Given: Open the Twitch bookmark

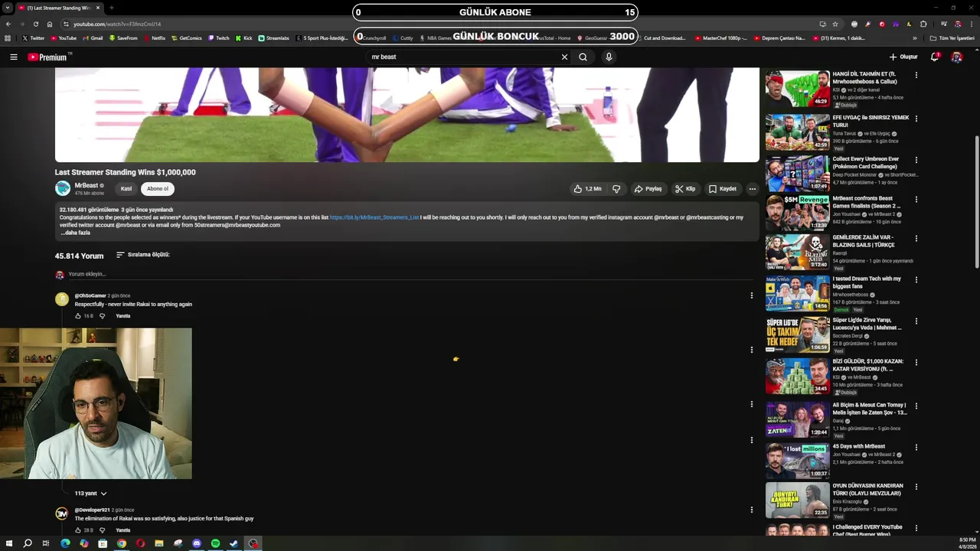Looking at the screenshot, I should coord(218,37).
